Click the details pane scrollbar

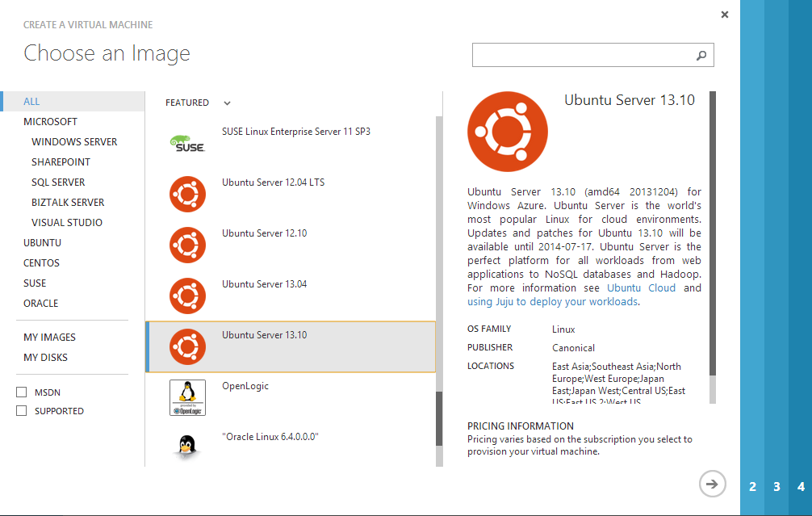(x=713, y=233)
